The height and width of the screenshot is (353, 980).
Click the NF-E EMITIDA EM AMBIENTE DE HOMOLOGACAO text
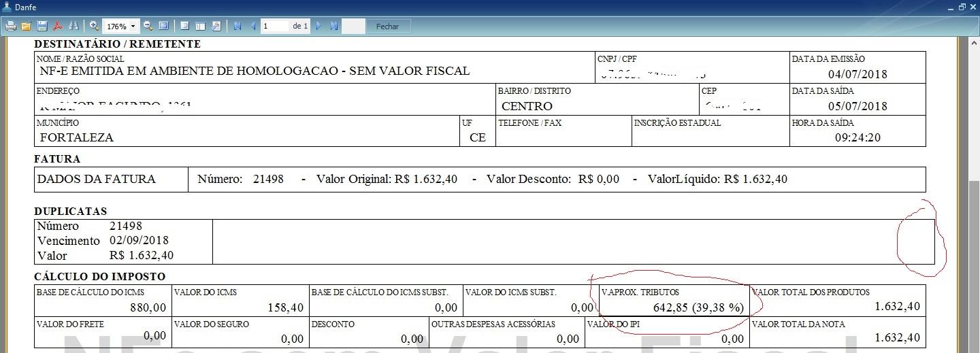coord(255,71)
